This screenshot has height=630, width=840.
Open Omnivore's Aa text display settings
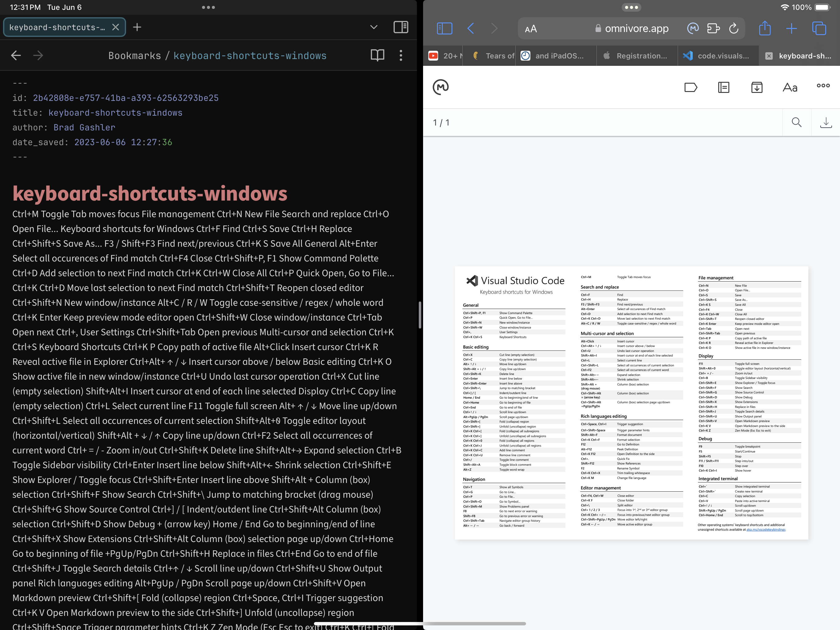pos(790,87)
